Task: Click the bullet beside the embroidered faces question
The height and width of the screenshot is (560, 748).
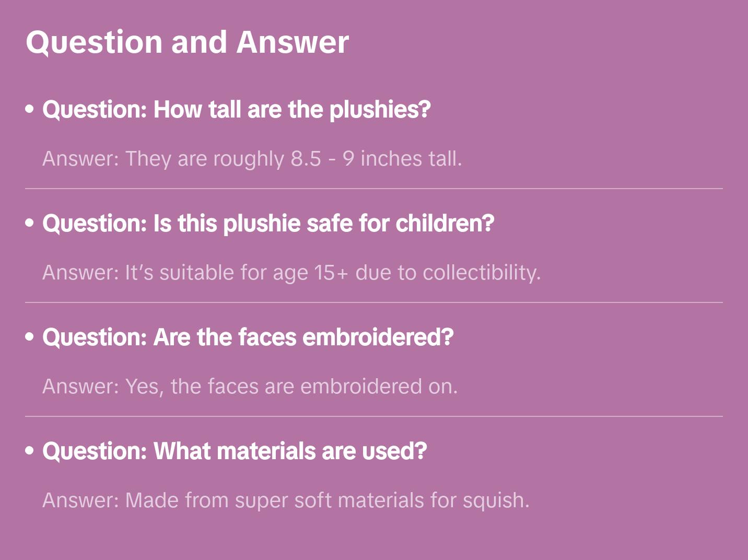Action: (x=30, y=337)
